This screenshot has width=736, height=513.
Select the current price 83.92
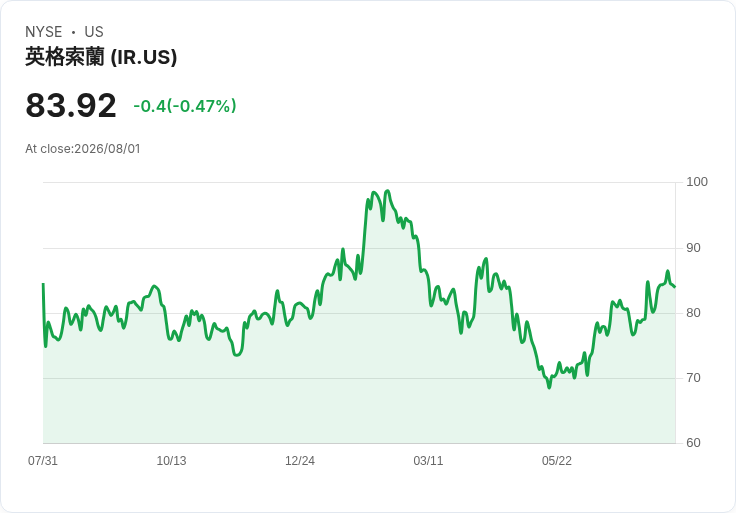[71, 106]
